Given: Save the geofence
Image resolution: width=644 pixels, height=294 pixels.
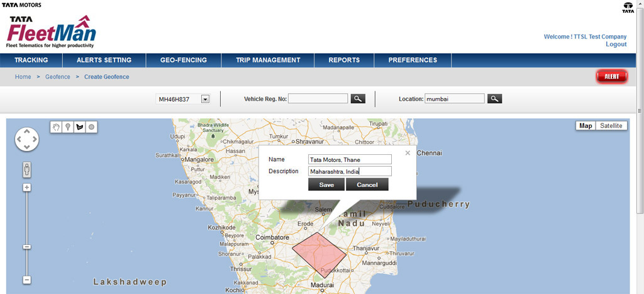Looking at the screenshot, I should pyautogui.click(x=326, y=184).
